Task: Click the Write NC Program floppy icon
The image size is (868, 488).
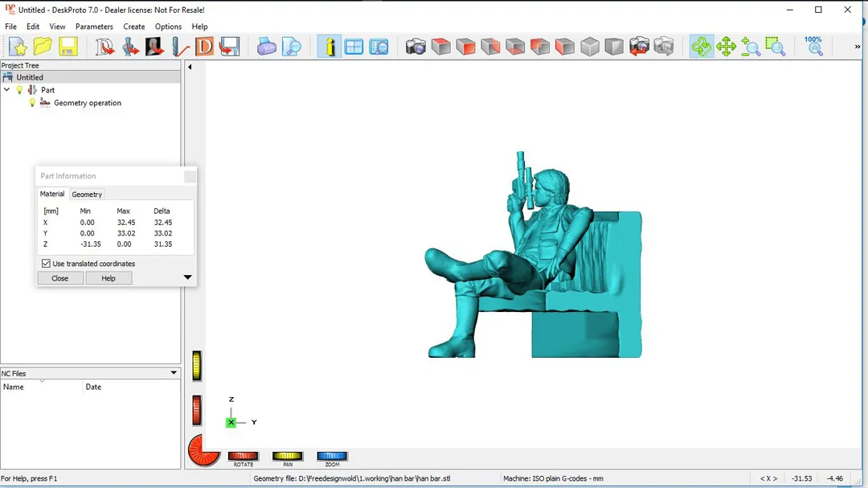Action: pyautogui.click(x=229, y=47)
